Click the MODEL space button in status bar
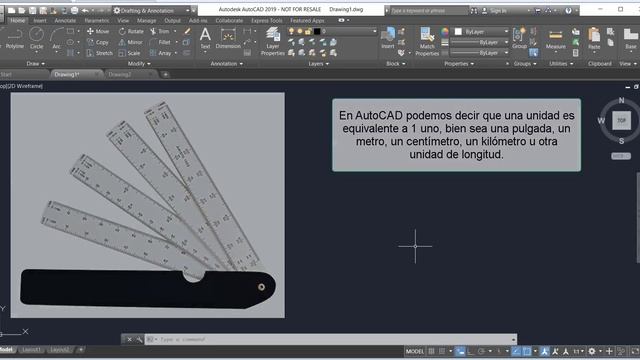Screen dimensions: 640x360 415,351
